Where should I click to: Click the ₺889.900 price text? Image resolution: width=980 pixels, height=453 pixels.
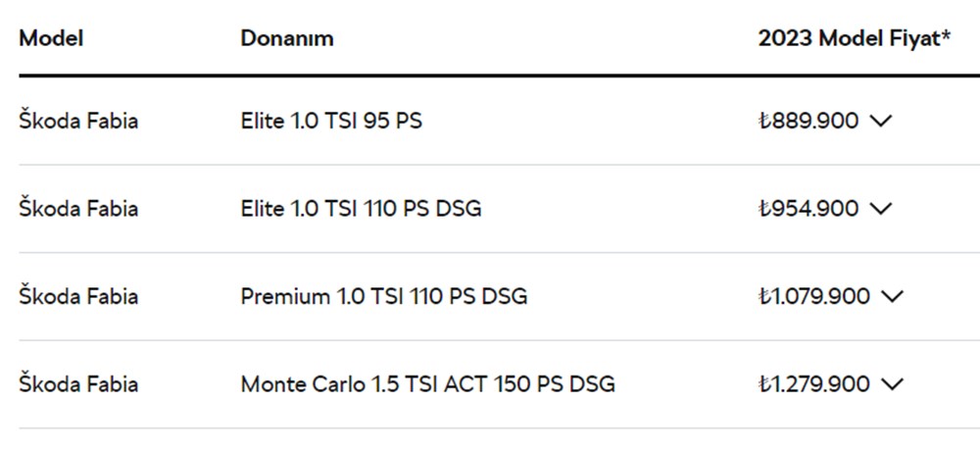(x=808, y=122)
